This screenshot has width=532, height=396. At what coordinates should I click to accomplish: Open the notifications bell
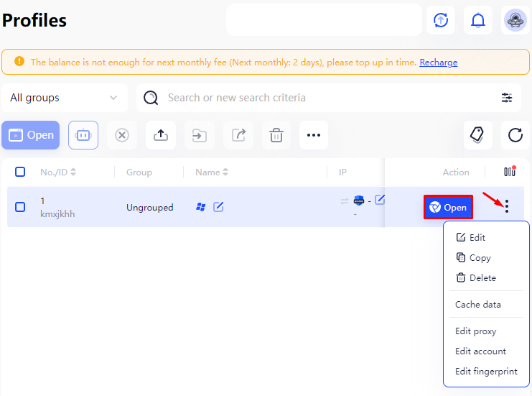(x=477, y=20)
